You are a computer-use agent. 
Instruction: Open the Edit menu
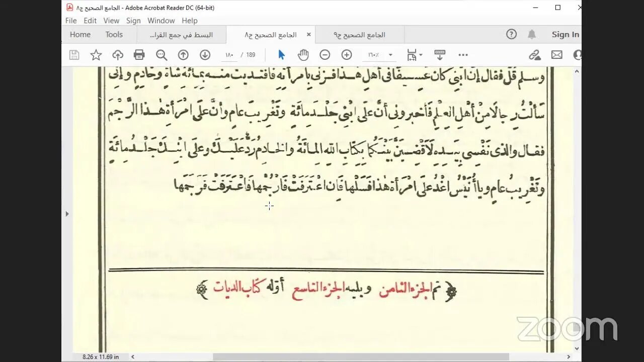pyautogui.click(x=90, y=21)
